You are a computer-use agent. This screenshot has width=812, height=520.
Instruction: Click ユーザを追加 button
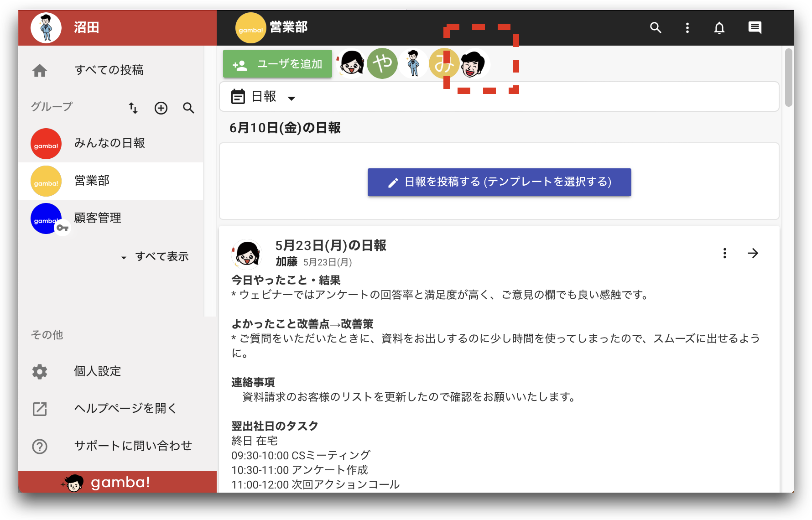click(277, 64)
